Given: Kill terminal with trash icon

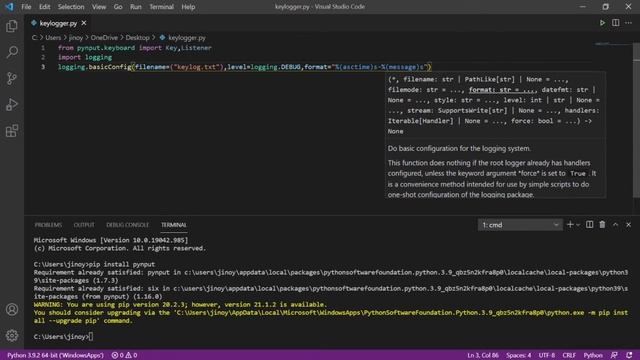Looking at the screenshot, I should pyautogui.click(x=602, y=224).
